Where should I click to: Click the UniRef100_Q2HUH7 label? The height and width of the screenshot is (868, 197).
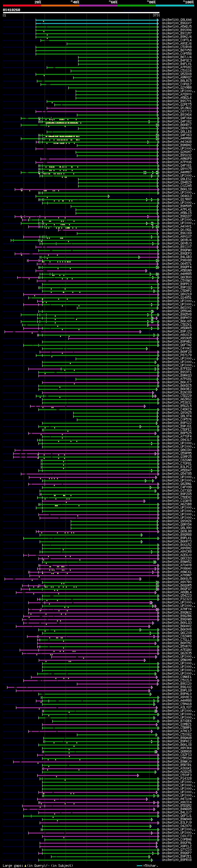pos(177,152)
